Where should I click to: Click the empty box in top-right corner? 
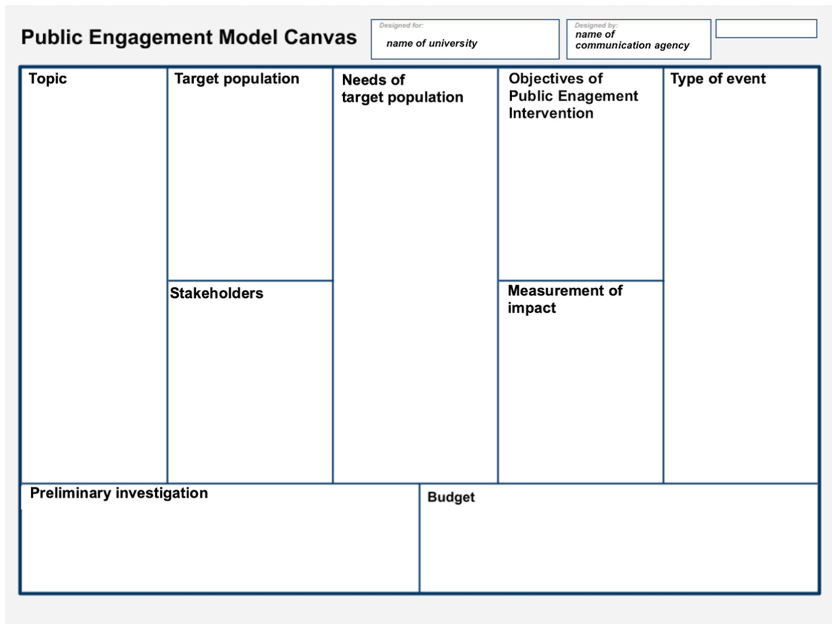[x=766, y=29]
